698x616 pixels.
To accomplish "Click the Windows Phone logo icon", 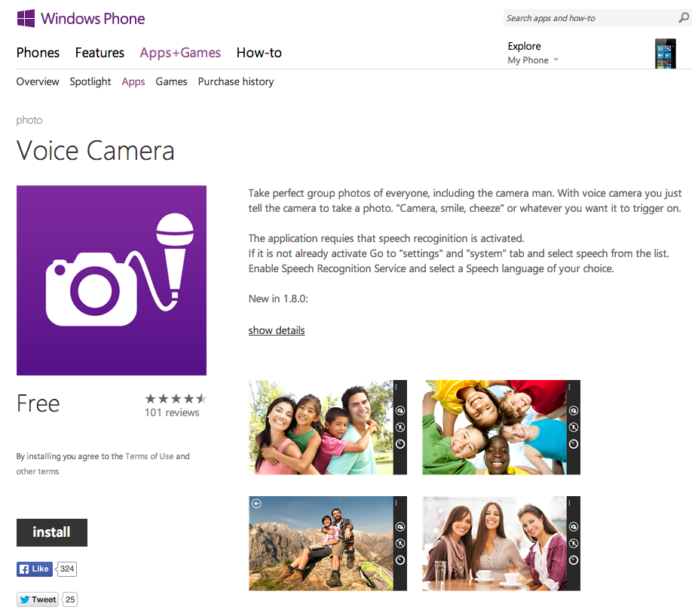I will click(x=26, y=18).
